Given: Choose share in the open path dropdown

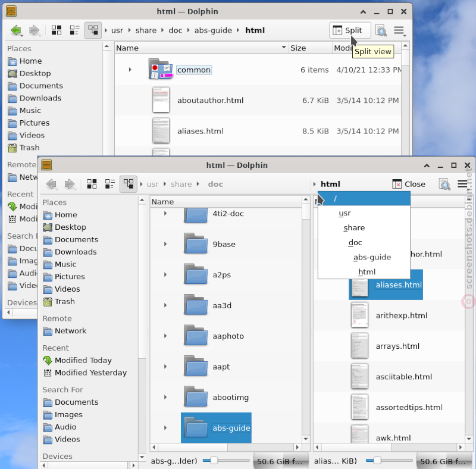Looking at the screenshot, I should [364, 228].
